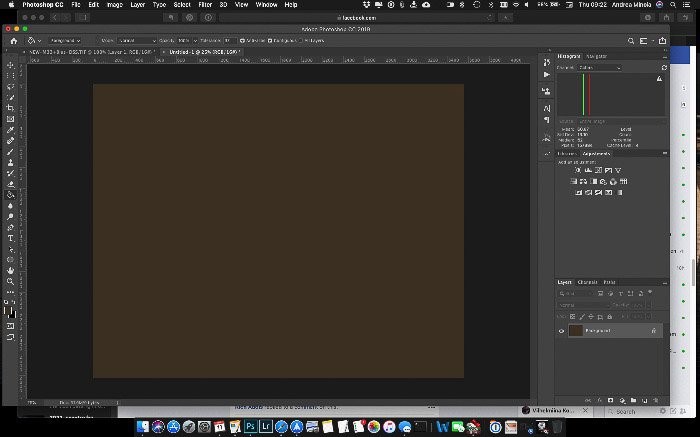Open the Opacity slider dropdown arrow
This screenshot has width=700, height=437.
[195, 41]
